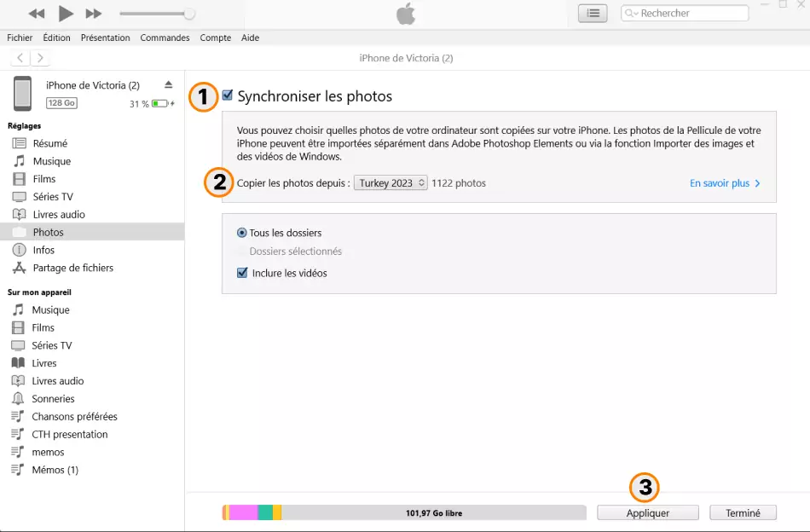Open Mémos (1) playlist

click(55, 470)
